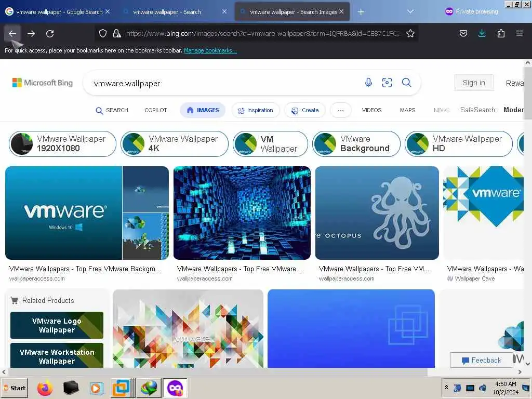Click the site security padlock icon
The width and height of the screenshot is (532, 399).
[117, 33]
